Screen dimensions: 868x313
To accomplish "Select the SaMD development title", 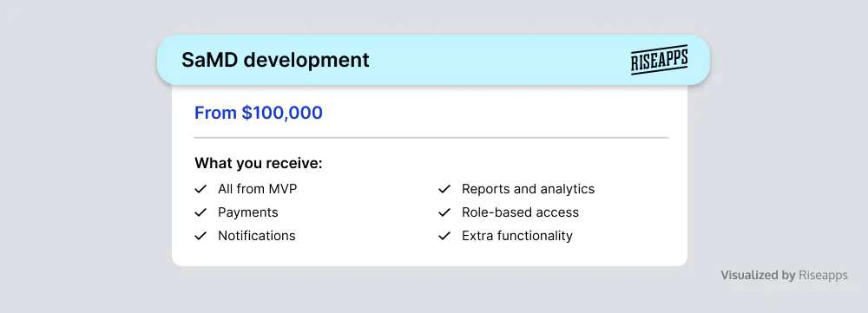I will (275, 60).
